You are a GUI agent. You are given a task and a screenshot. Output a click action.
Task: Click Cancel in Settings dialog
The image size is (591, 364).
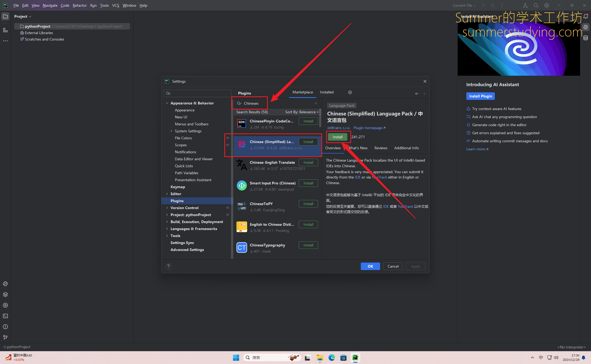click(393, 266)
